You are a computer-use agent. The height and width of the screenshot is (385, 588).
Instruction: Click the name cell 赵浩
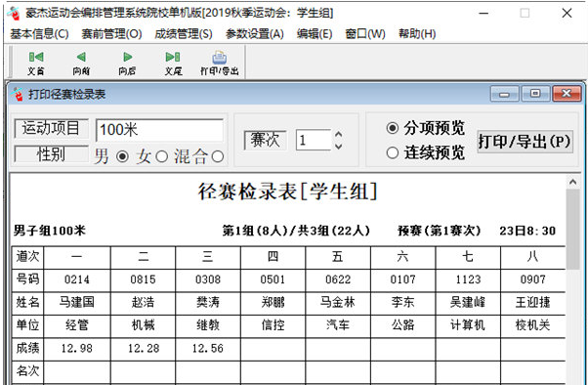pos(143,303)
